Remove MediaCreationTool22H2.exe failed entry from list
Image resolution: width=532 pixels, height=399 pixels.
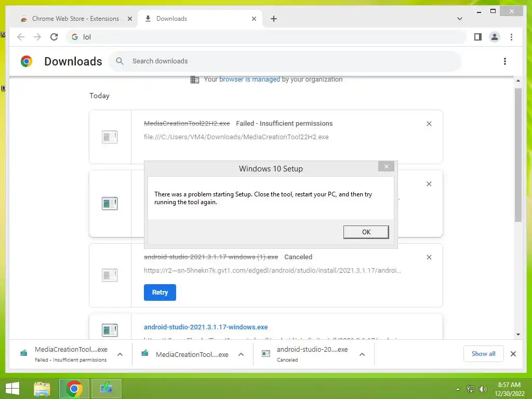pyautogui.click(x=429, y=124)
